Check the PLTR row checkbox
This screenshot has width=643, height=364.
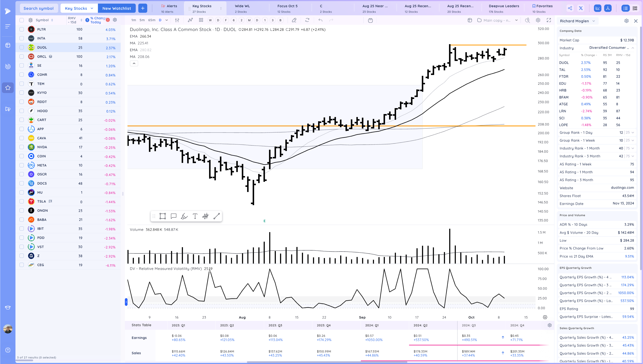point(22,30)
